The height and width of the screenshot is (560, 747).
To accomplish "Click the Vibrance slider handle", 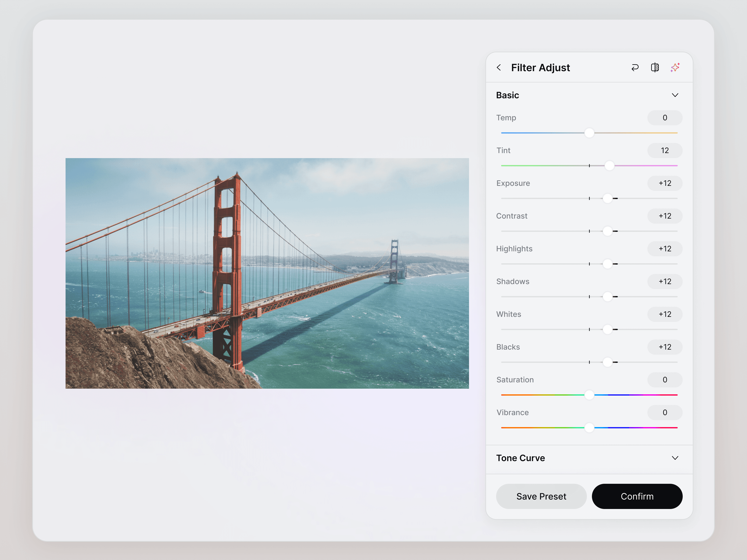I will point(589,428).
